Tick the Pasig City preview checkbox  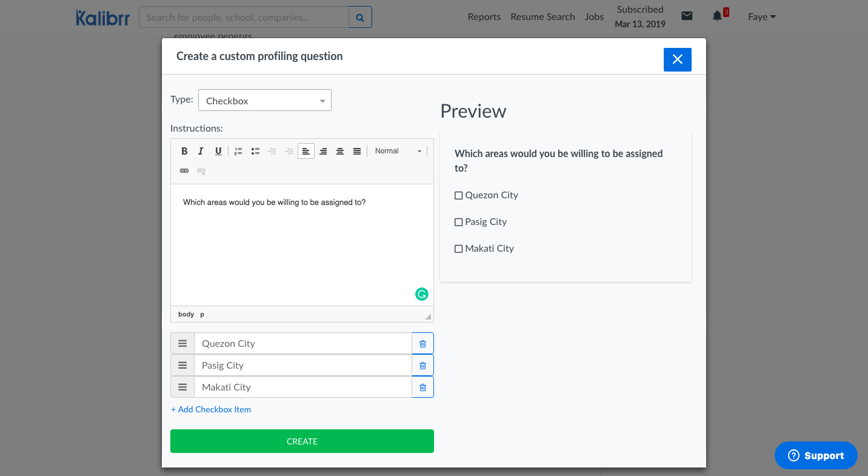[x=459, y=222]
